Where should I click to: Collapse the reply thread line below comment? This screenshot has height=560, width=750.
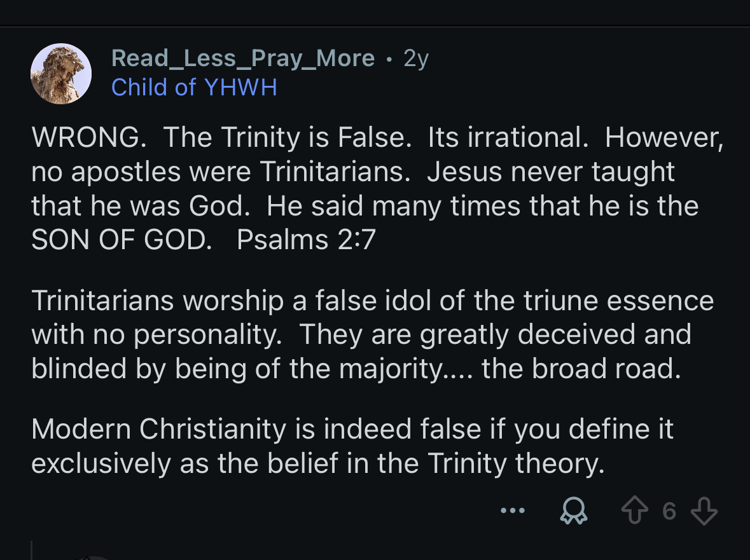pyautogui.click(x=32, y=550)
